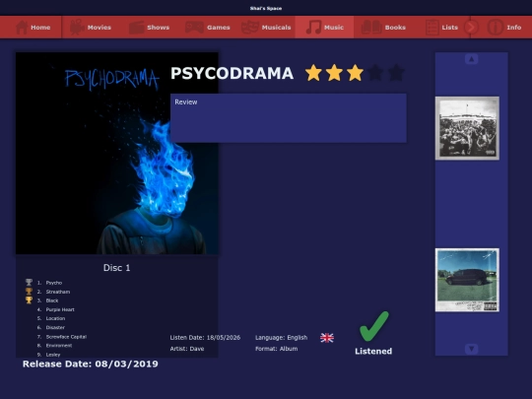The height and width of the screenshot is (399, 532).
Task: Click the Disc 1 heading
Action: coord(116,268)
